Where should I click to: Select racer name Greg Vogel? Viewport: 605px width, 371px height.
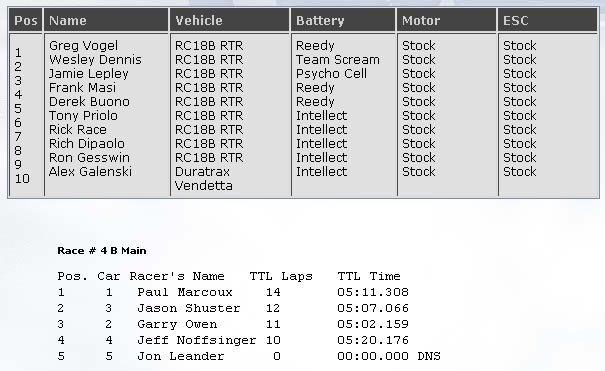tap(83, 46)
